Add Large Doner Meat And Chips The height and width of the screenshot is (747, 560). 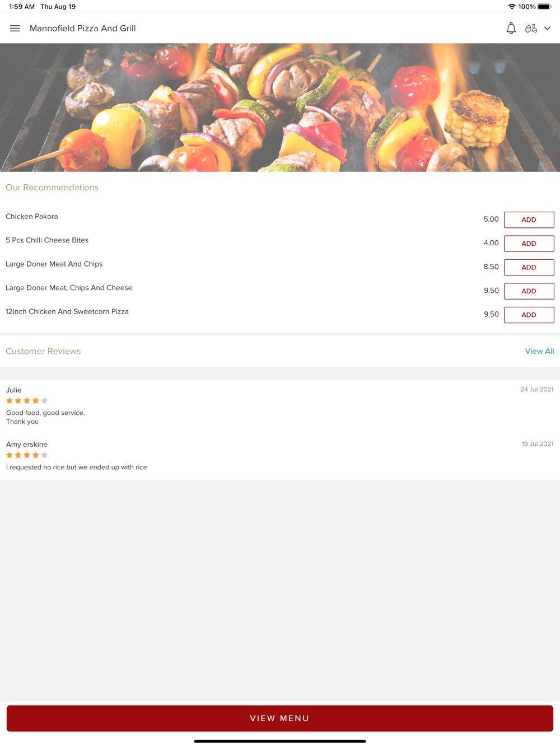coord(529,268)
